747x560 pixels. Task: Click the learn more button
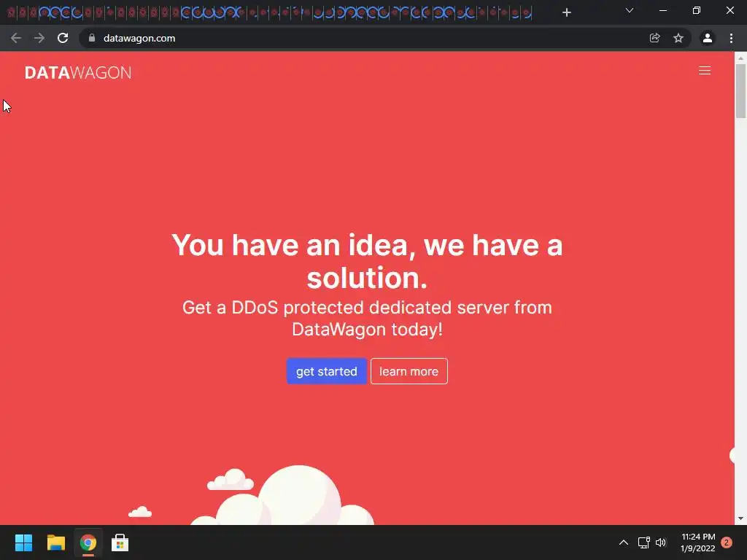click(x=409, y=371)
